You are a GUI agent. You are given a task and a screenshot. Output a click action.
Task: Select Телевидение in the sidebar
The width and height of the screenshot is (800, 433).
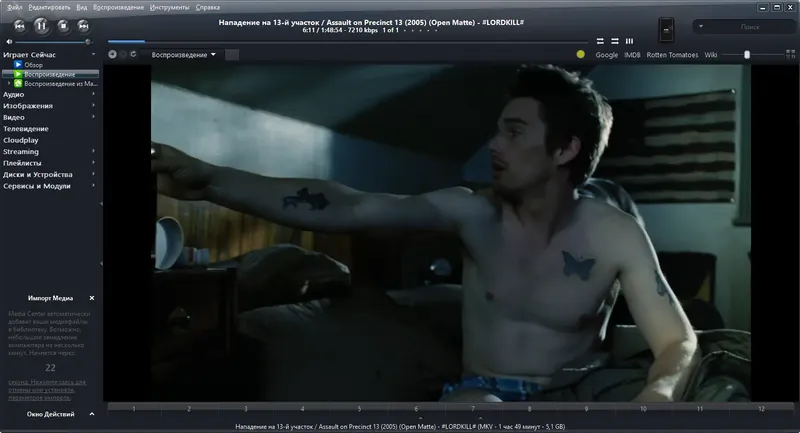26,129
